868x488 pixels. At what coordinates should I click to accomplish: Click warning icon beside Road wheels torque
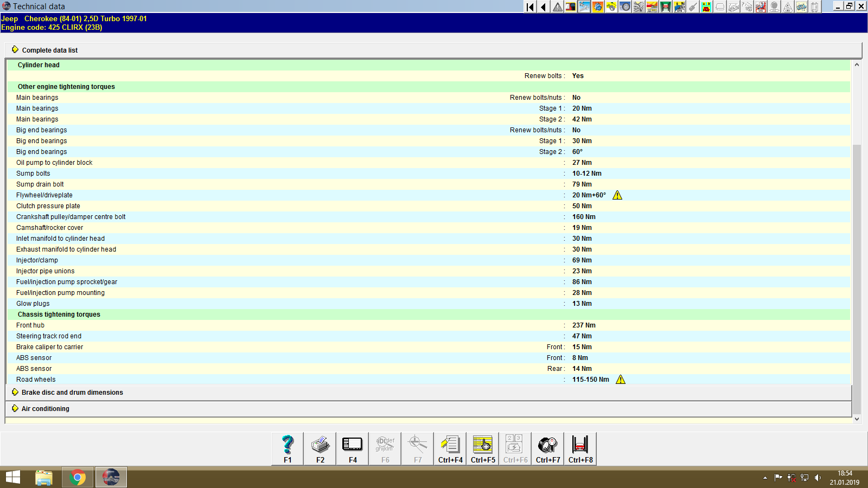coord(621,379)
